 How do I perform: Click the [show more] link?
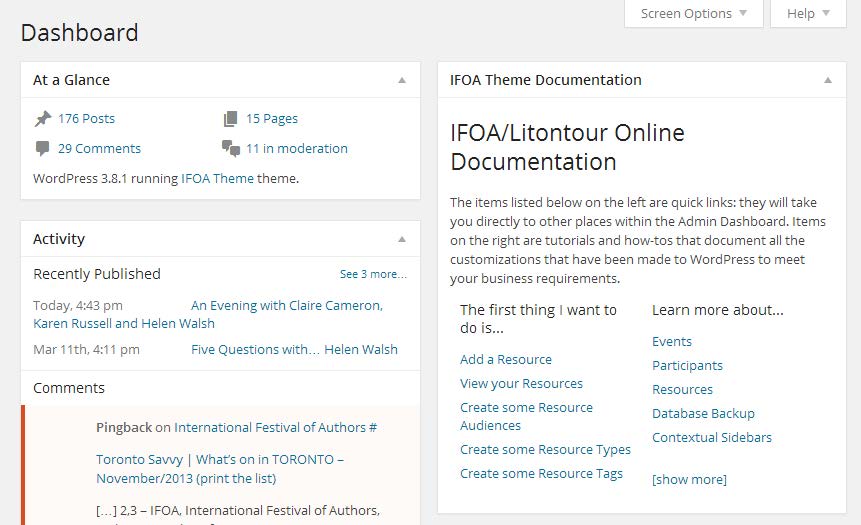[689, 480]
